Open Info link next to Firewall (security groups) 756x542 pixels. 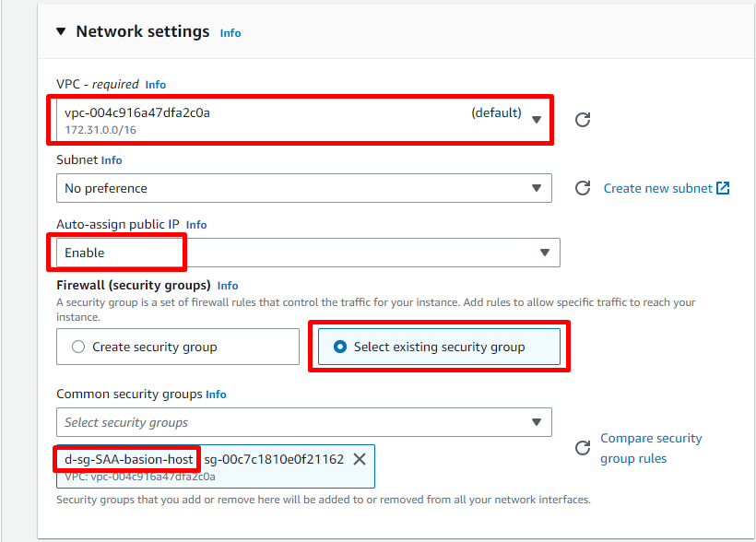[228, 286]
